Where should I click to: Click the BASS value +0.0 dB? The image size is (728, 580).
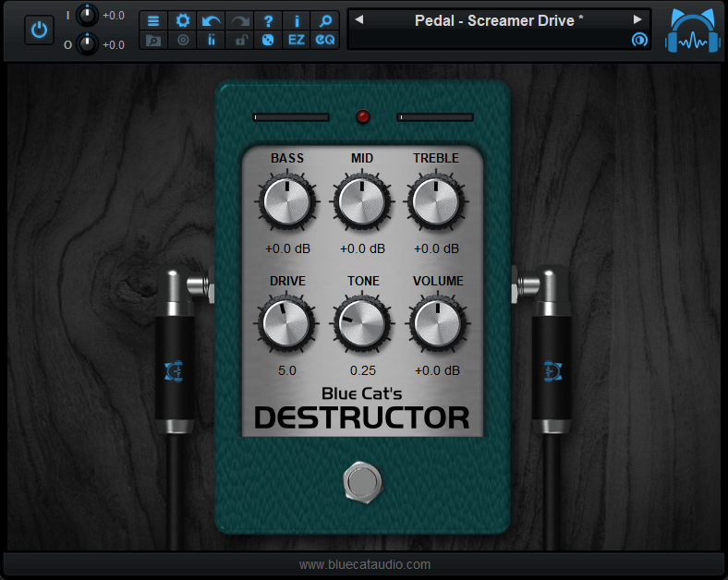(x=287, y=248)
